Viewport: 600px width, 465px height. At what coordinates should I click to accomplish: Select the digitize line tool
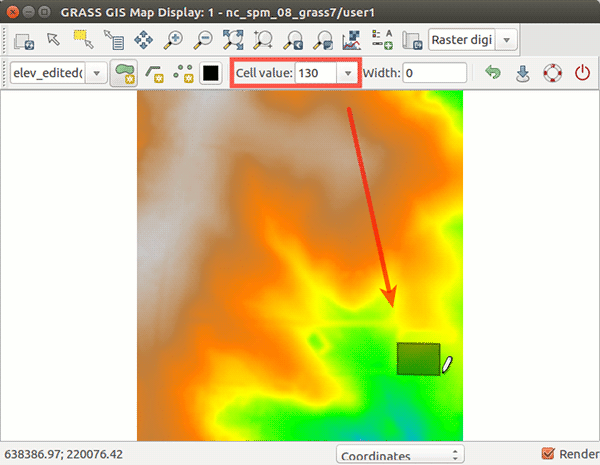[155, 74]
